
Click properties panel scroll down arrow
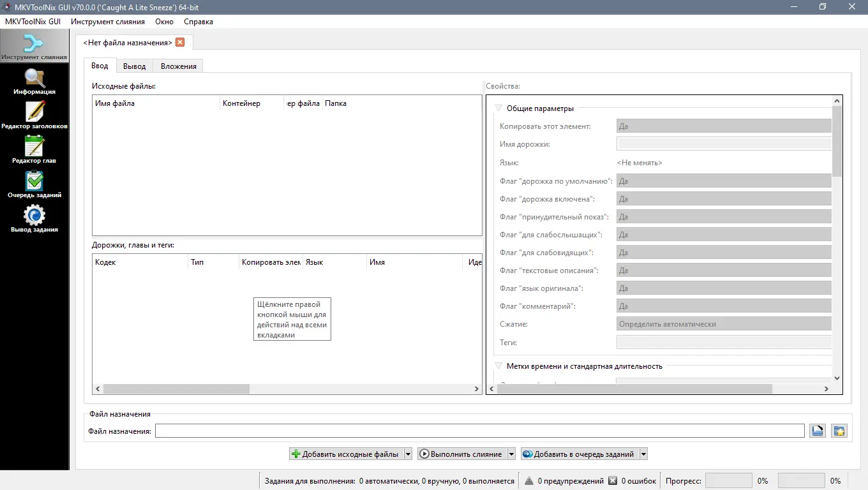pyautogui.click(x=837, y=378)
